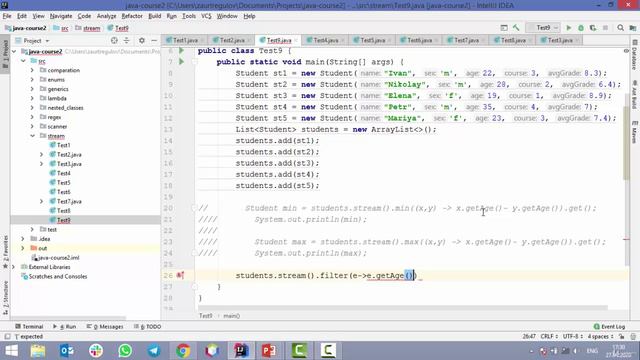Collapse the stream folder in project tree
This screenshot has width=640, height=360.
point(32,136)
